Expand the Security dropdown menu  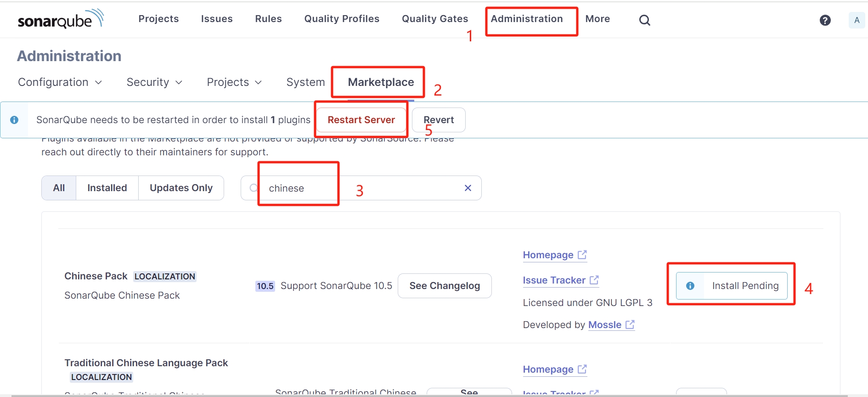(154, 82)
